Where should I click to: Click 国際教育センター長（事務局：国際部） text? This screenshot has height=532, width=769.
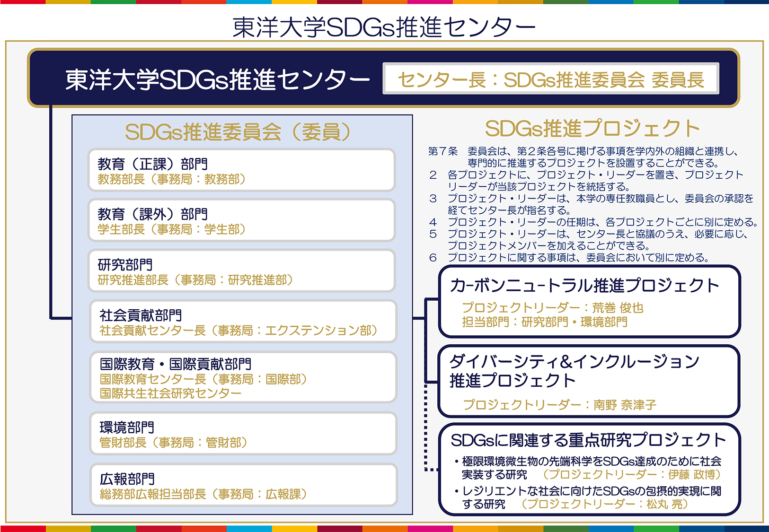(x=203, y=379)
